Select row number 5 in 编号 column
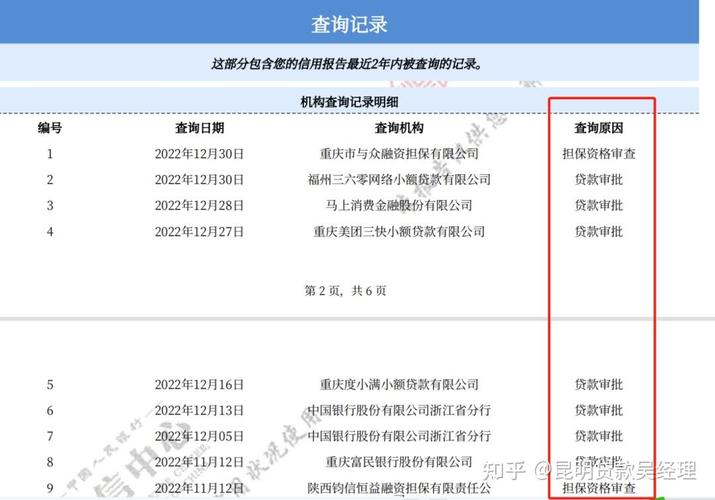The width and height of the screenshot is (715, 500). click(x=50, y=385)
